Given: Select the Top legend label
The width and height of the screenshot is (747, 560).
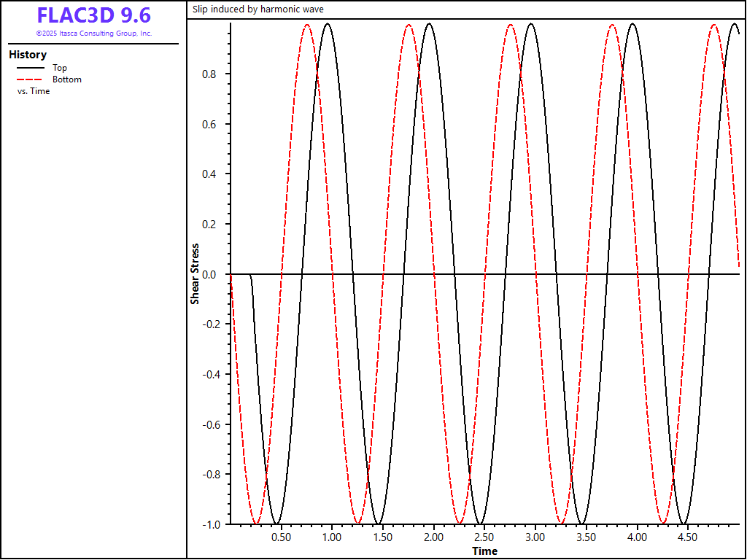Looking at the screenshot, I should coord(60,68).
